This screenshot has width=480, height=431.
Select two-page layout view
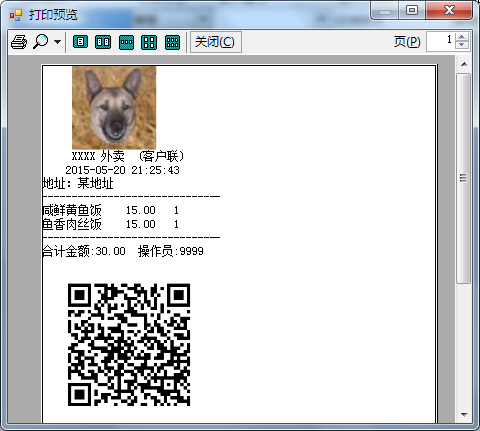tap(103, 42)
